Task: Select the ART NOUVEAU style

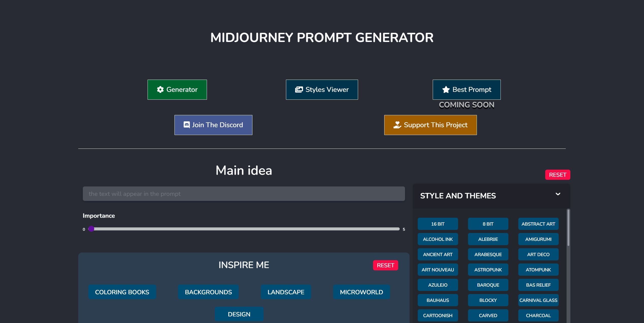Action: 438,270
